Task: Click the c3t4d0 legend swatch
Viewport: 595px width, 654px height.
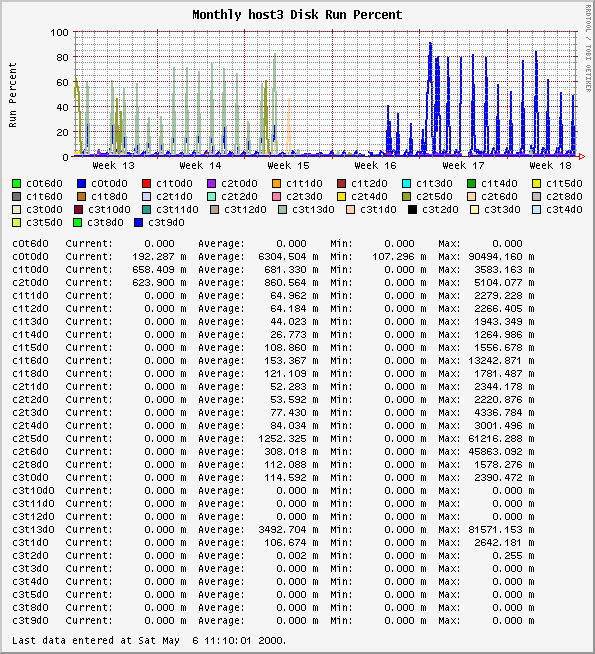Action: pos(537,209)
